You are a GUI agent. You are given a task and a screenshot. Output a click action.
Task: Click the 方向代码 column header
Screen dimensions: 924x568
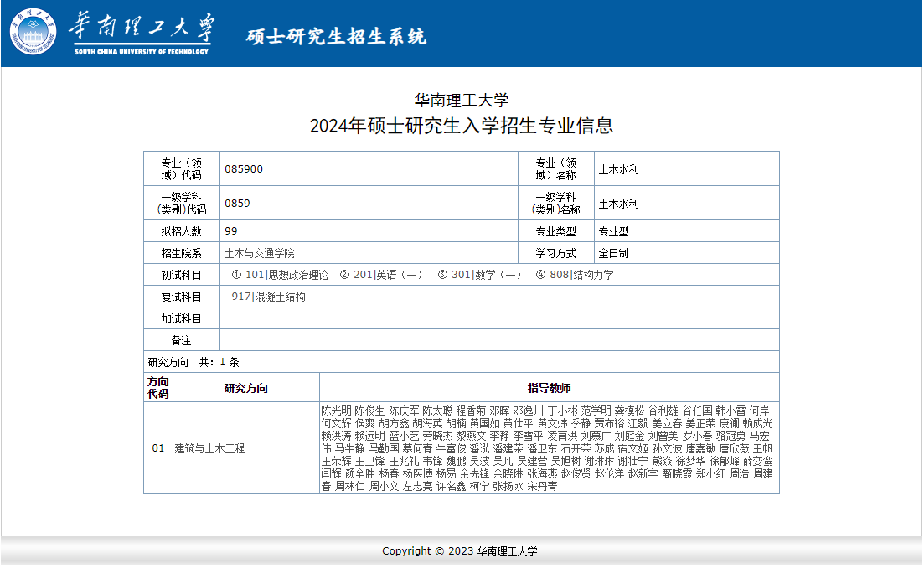click(158, 388)
